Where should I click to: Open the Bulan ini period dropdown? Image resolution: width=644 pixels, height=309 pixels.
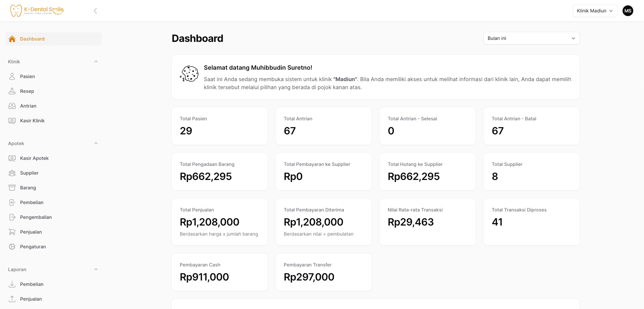531,38
